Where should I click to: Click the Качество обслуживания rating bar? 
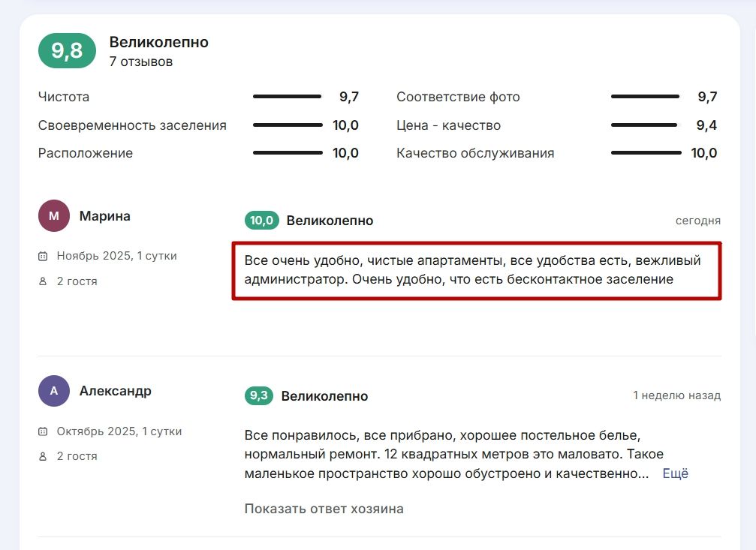tap(645, 153)
